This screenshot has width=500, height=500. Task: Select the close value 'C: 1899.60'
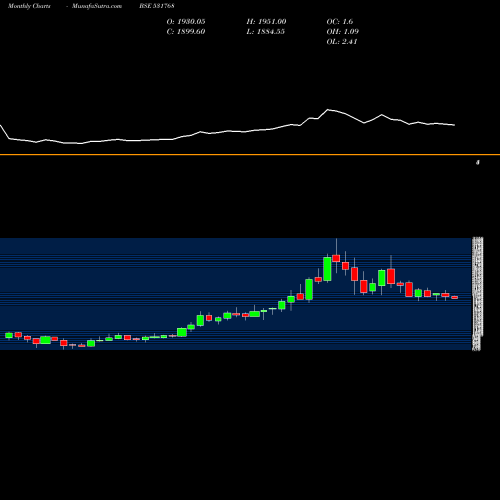click(186, 32)
